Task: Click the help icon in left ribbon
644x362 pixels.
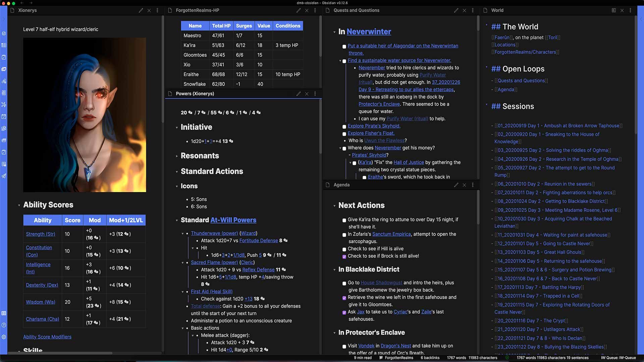Action: pos(4,325)
